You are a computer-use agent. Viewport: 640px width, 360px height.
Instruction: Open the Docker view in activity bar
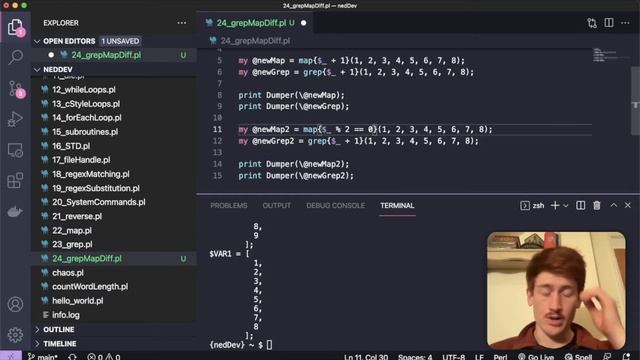16,211
